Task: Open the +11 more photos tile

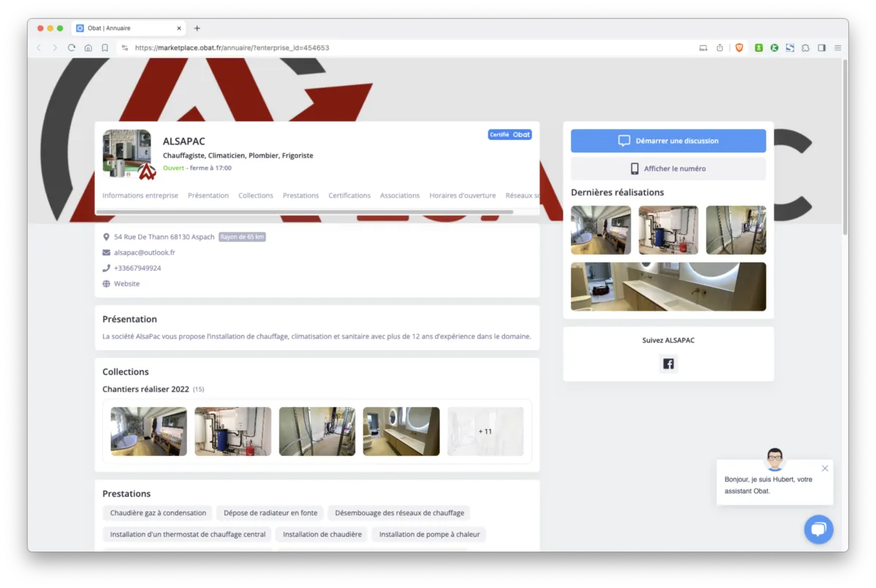Action: [x=485, y=431]
